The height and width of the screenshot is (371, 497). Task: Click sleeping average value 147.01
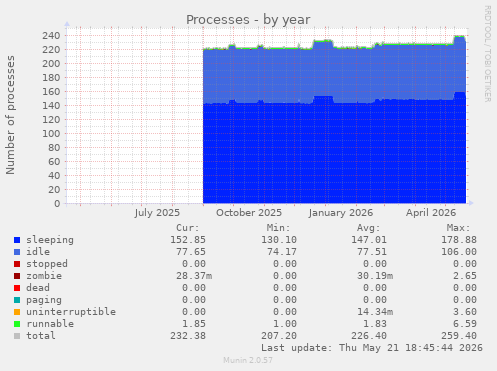point(369,240)
